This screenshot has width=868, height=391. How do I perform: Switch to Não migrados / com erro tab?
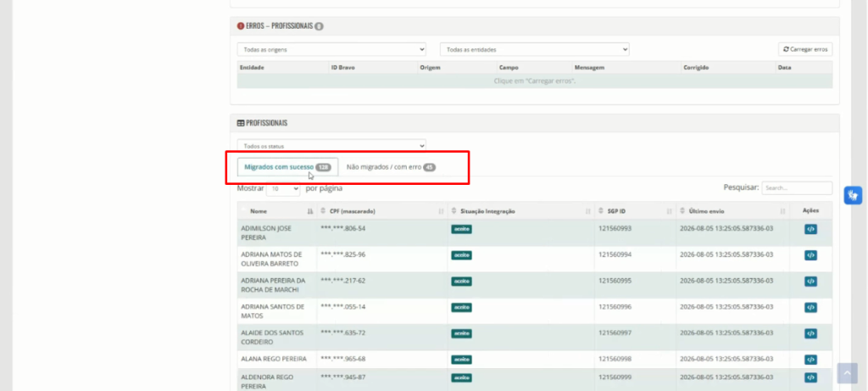pyautogui.click(x=391, y=167)
